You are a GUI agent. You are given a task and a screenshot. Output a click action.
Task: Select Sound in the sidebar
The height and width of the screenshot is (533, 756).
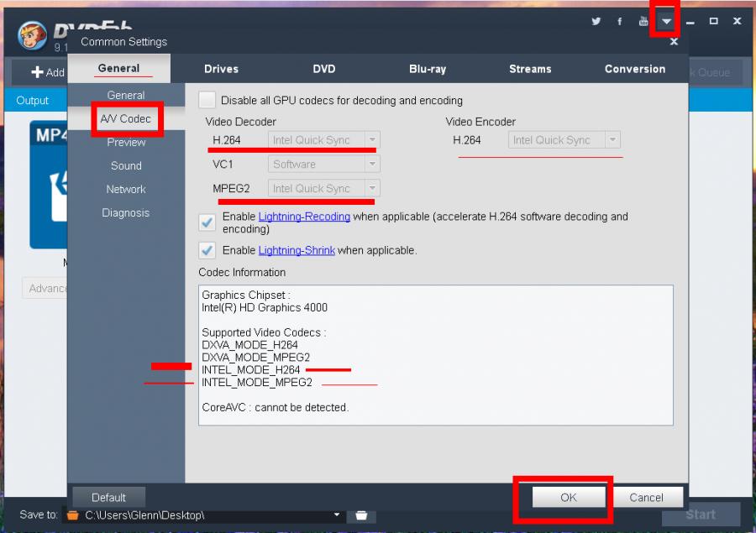pos(126,166)
